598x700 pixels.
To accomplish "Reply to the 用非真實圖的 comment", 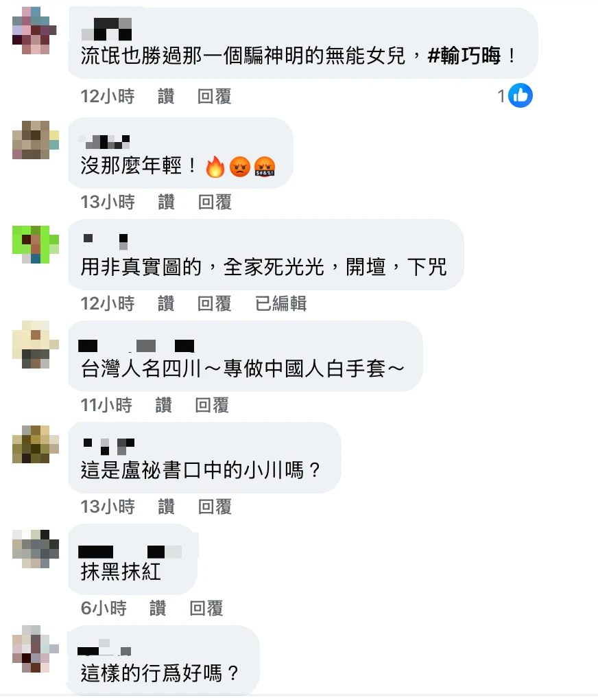I will pos(214,303).
